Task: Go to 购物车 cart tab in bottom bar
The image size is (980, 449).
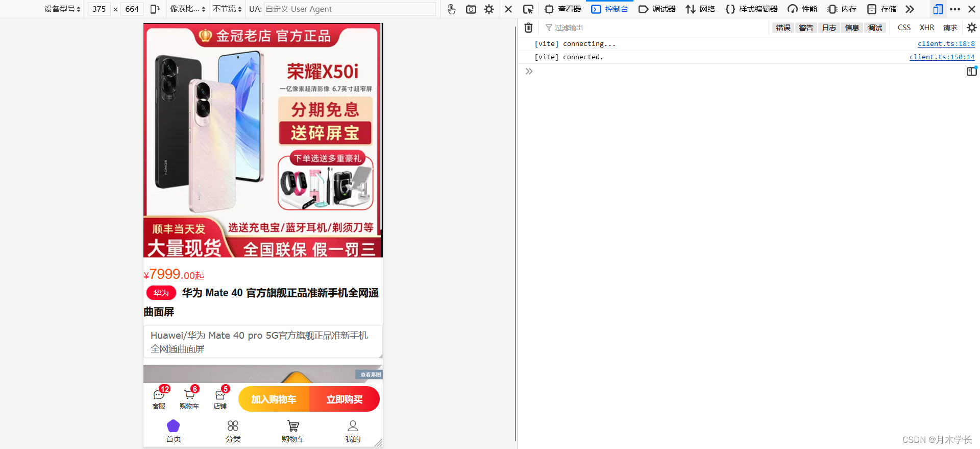Action: pyautogui.click(x=293, y=431)
